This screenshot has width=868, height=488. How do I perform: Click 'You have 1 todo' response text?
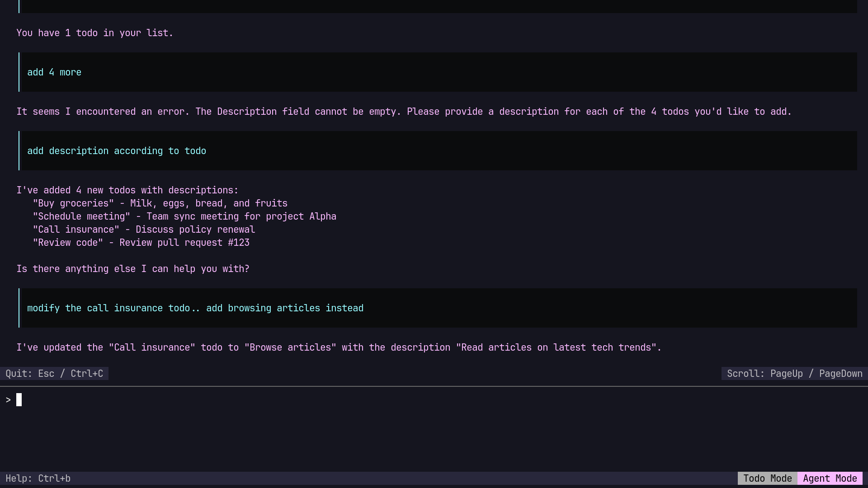[x=95, y=33]
